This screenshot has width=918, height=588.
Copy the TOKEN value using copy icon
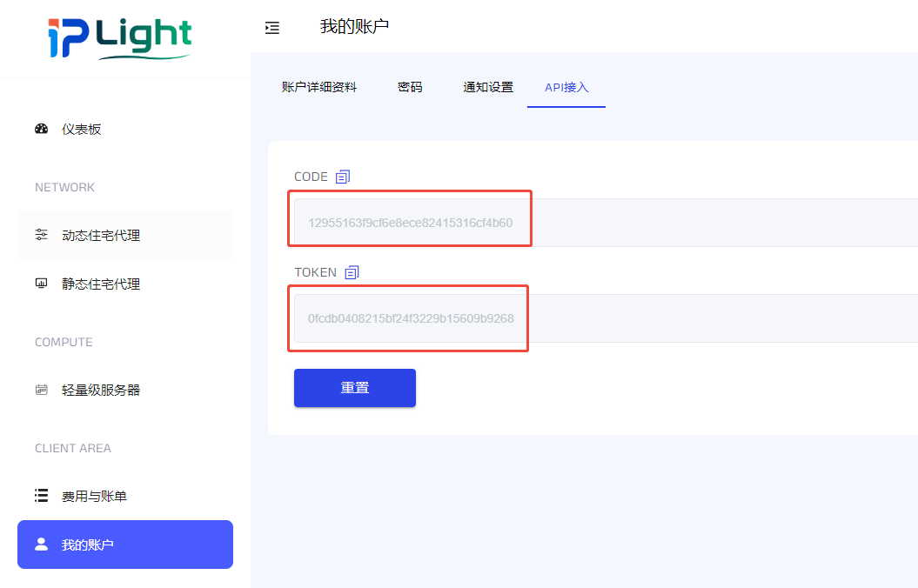tap(352, 271)
